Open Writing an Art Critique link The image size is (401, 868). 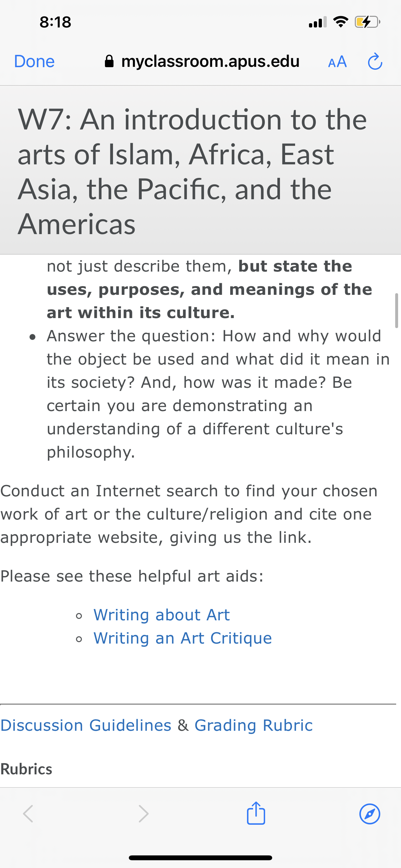pyautogui.click(x=183, y=638)
